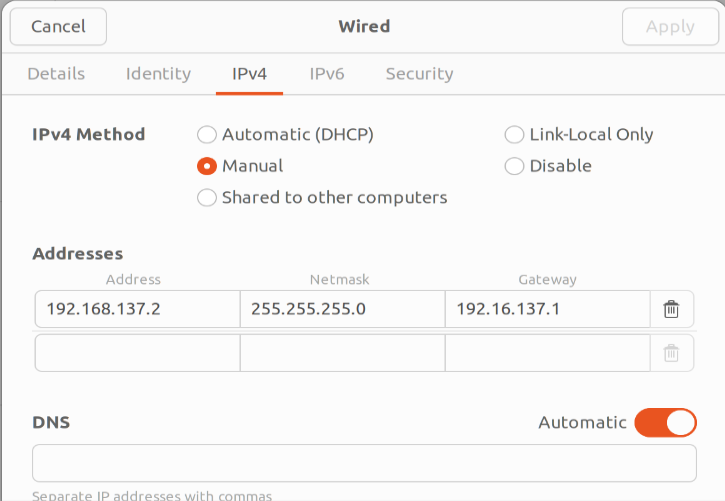Switch to the Identity tab

(x=158, y=74)
